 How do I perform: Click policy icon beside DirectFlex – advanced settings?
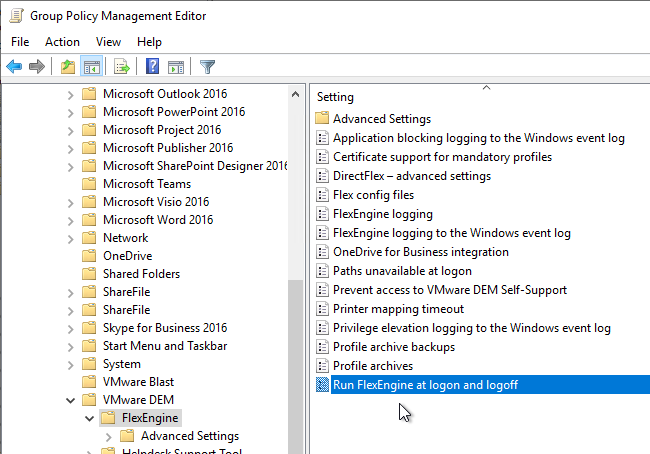coord(322,176)
